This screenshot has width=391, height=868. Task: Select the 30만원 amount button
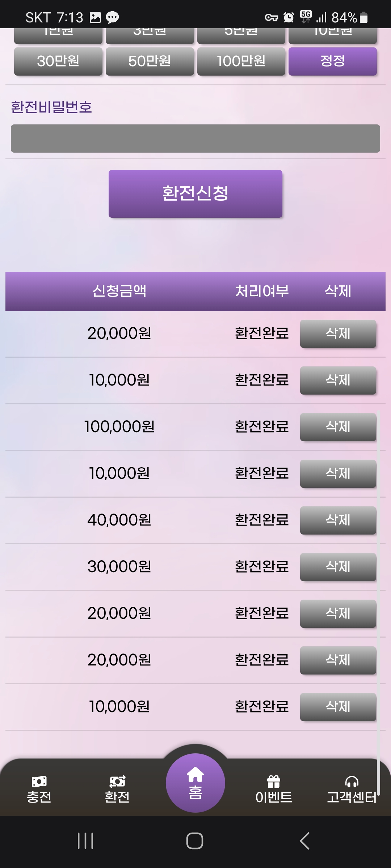(x=58, y=61)
